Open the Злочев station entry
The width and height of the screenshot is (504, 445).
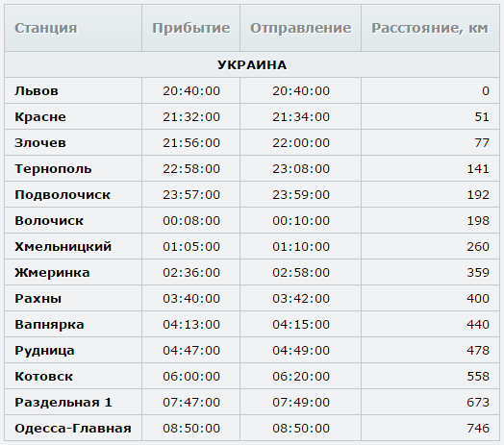[x=40, y=142]
